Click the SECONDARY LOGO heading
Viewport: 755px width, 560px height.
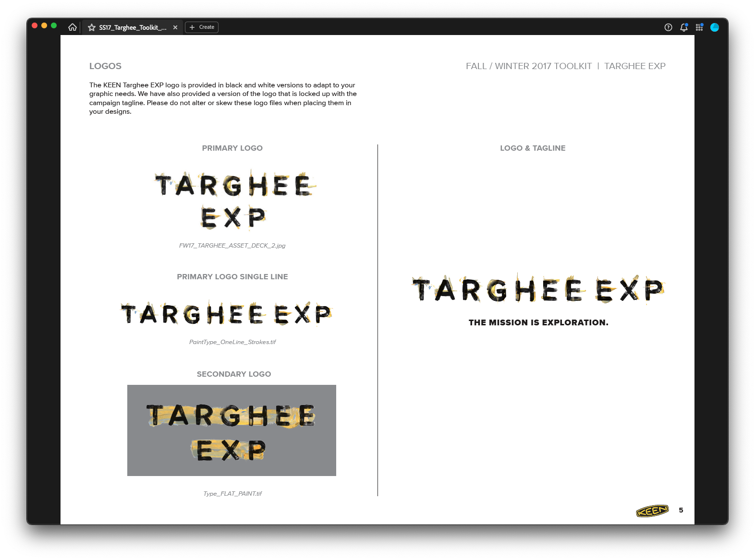[234, 374]
